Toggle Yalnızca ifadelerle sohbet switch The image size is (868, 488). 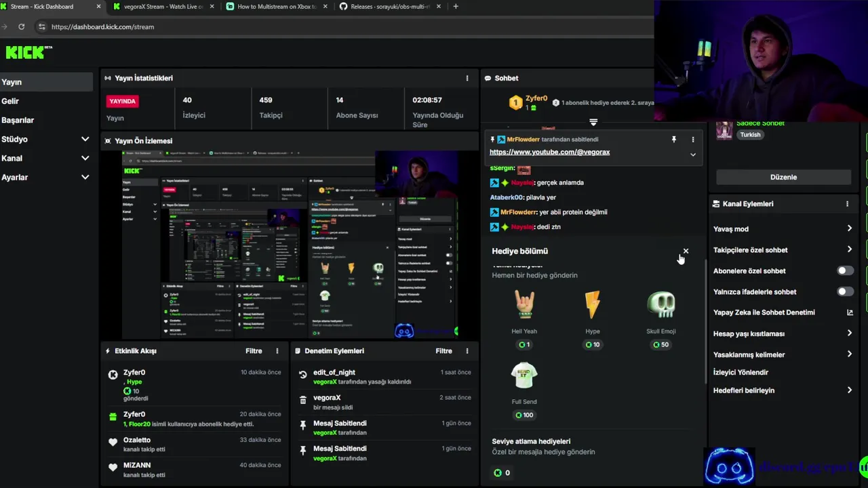[x=844, y=291]
